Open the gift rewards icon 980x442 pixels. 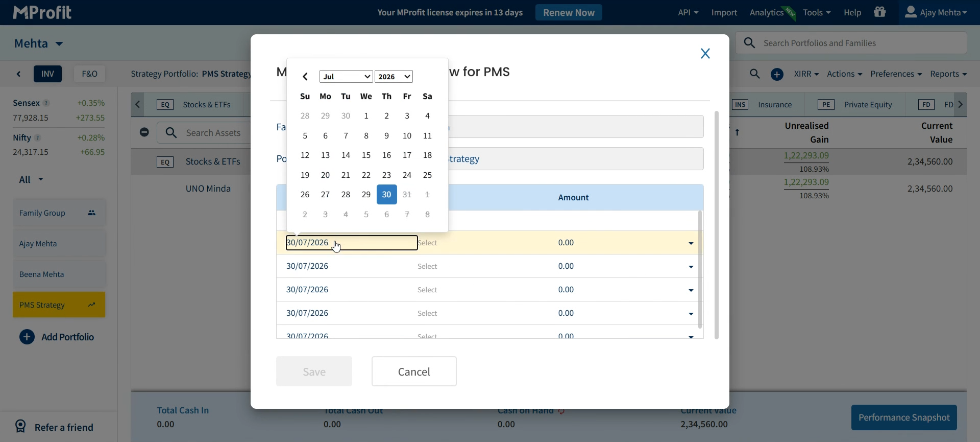[x=880, y=12]
